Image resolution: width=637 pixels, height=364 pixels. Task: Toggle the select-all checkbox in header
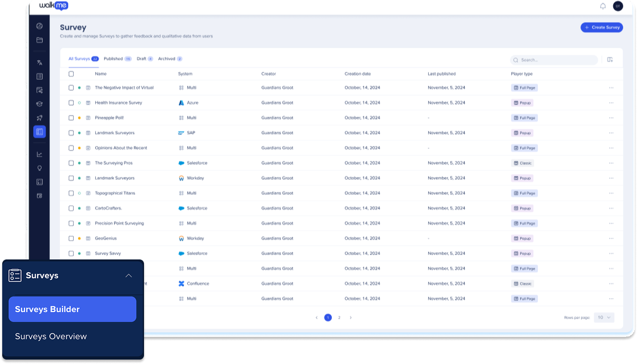[71, 74]
